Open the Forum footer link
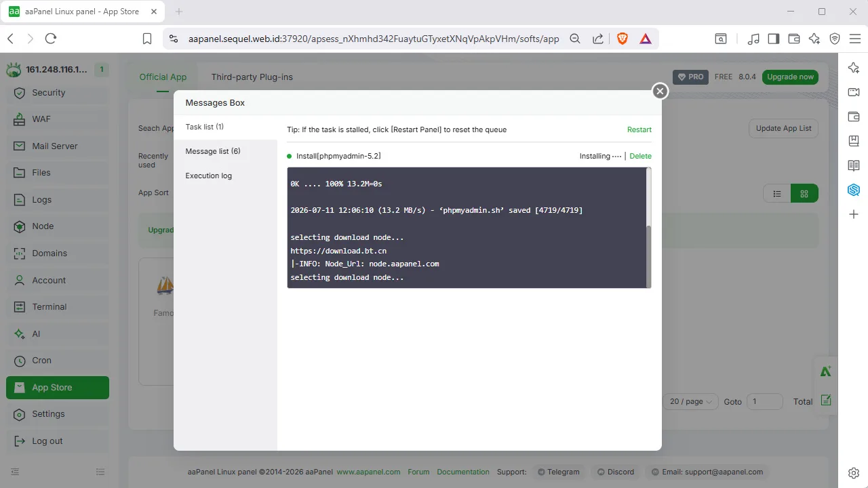This screenshot has height=488, width=868. point(418,472)
